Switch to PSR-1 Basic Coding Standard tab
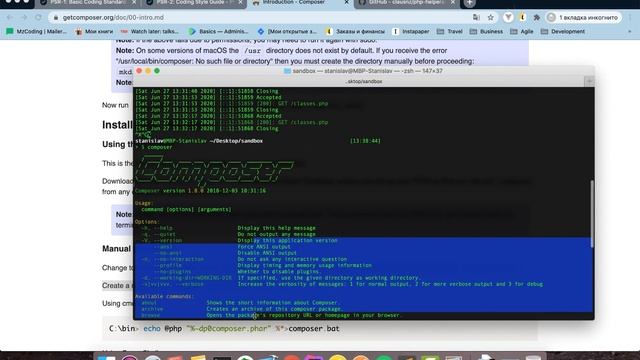640x360 pixels. click(x=88, y=3)
